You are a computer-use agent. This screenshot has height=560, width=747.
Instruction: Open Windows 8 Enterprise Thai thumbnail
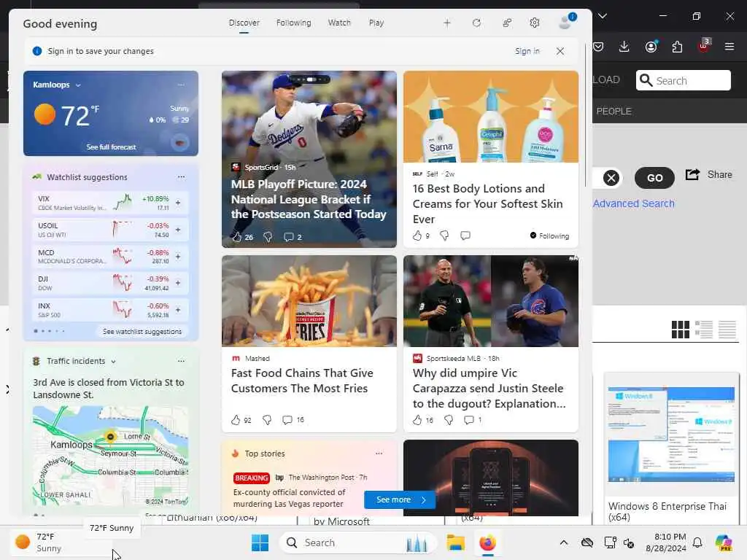click(671, 435)
